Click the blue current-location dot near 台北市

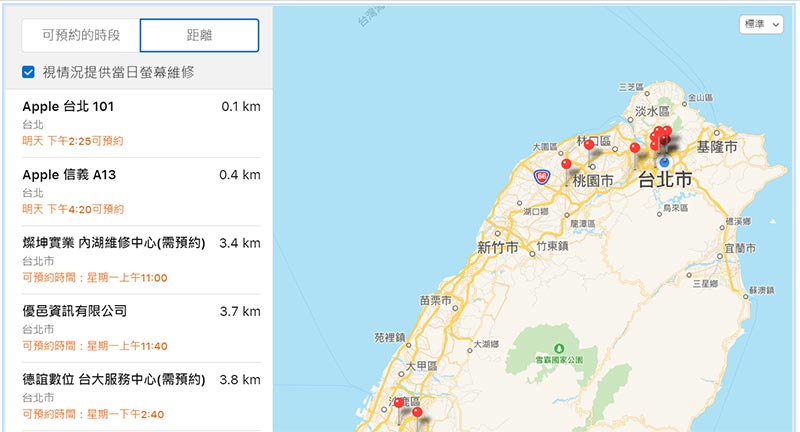click(664, 163)
